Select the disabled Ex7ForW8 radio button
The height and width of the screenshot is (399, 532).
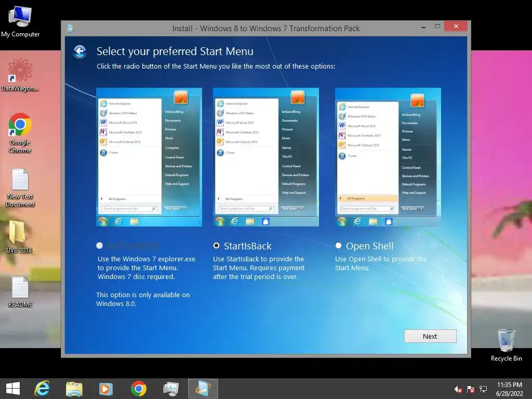pos(99,245)
